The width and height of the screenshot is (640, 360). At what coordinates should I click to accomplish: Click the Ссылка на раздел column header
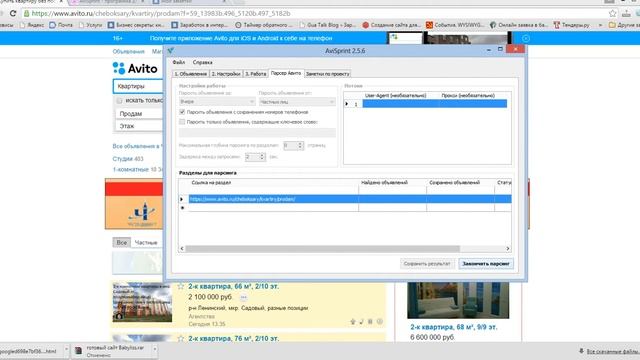(x=211, y=182)
